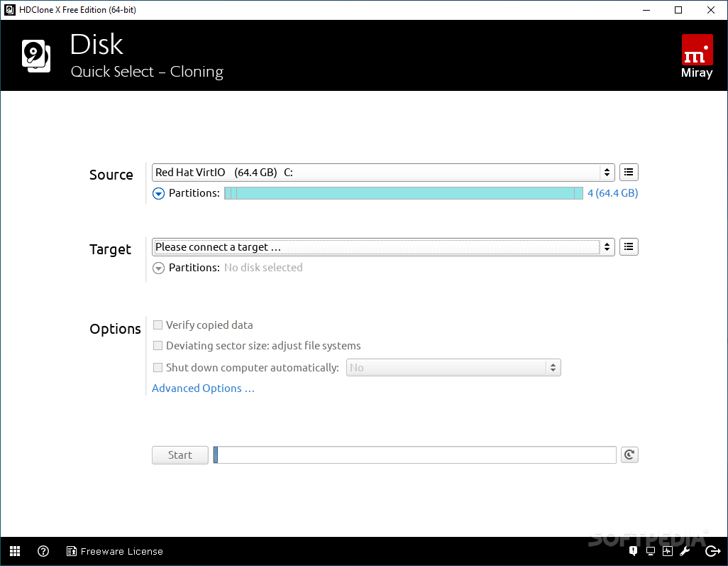Screen dimensions: 728x566
Task: Expand the Target Partitions details
Action: pos(158,268)
